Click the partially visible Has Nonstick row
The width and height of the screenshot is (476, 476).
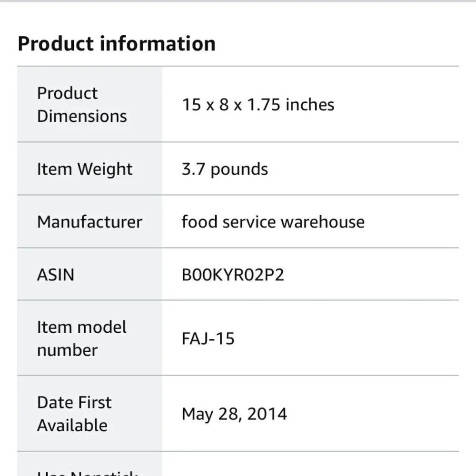pyautogui.click(x=238, y=464)
